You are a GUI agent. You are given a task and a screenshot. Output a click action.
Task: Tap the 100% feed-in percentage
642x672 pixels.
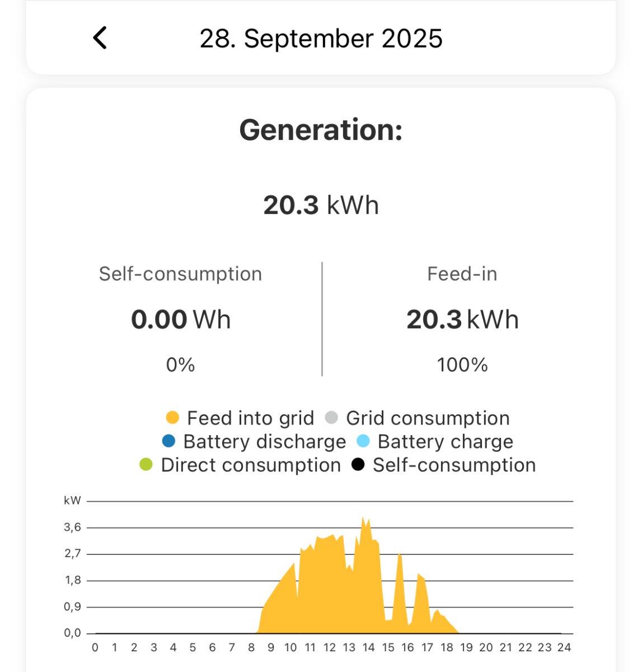pyautogui.click(x=462, y=365)
